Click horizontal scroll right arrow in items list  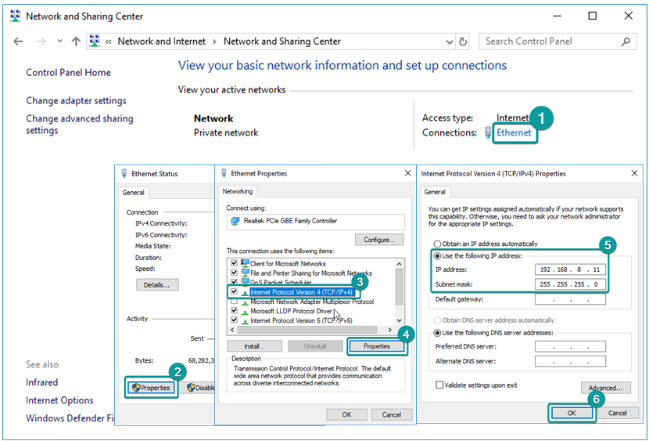tap(390, 330)
